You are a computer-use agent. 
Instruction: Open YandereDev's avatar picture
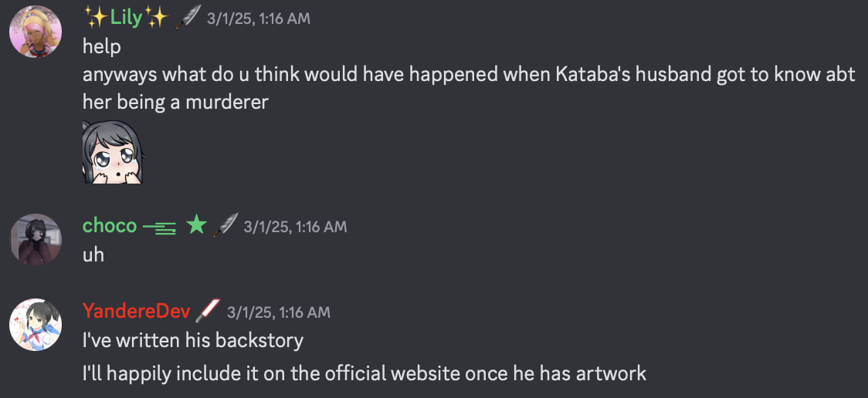(x=36, y=325)
